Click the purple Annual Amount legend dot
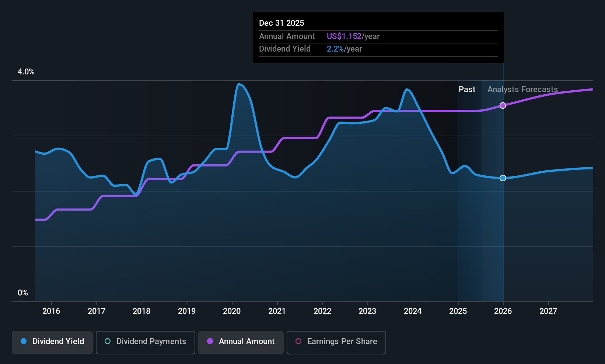The image size is (605, 364). pyautogui.click(x=210, y=341)
